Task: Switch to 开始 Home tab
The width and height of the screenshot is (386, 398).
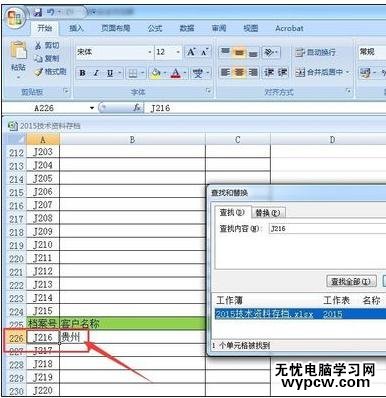Action: [45, 28]
